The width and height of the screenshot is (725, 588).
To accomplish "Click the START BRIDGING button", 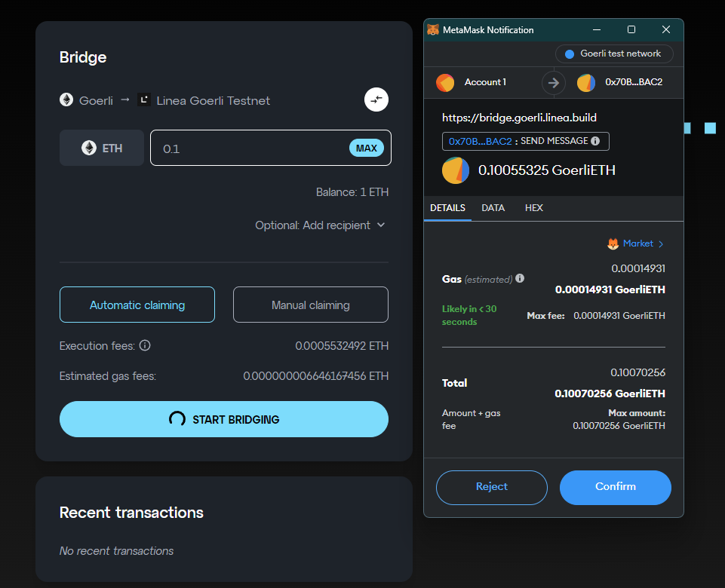I will click(x=224, y=419).
